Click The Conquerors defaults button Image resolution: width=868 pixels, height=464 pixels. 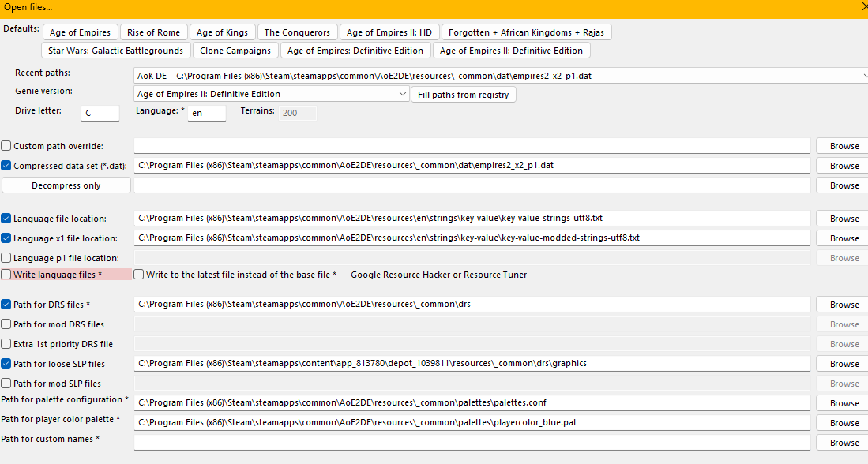click(x=297, y=32)
